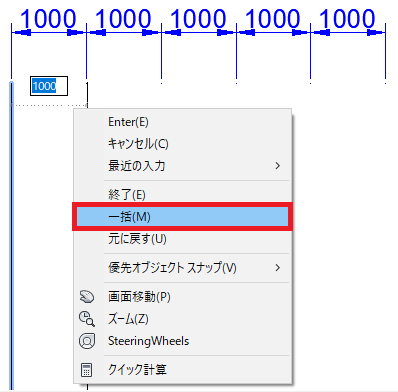This screenshot has height=392, width=398.
Task: Open 優先オブジェクト スナップ(V) item
Action: 172,268
